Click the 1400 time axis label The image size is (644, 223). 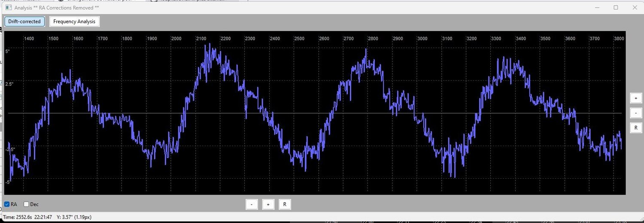tap(29, 39)
